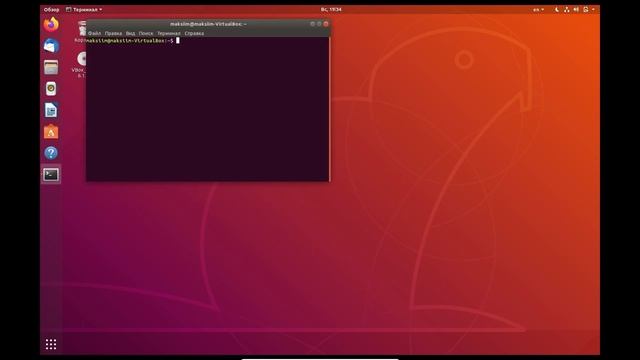Open Ubuntu Software store icon
This screenshot has height=360, width=640.
coord(51,132)
